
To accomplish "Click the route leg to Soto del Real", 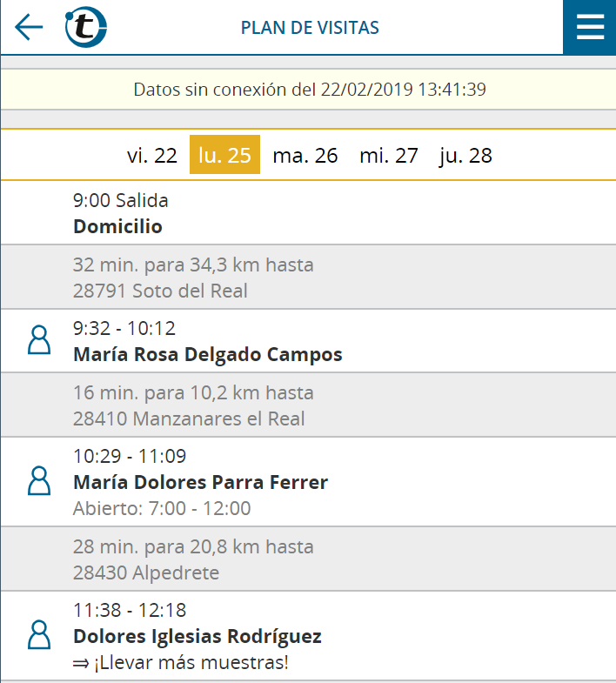I will pos(308,277).
